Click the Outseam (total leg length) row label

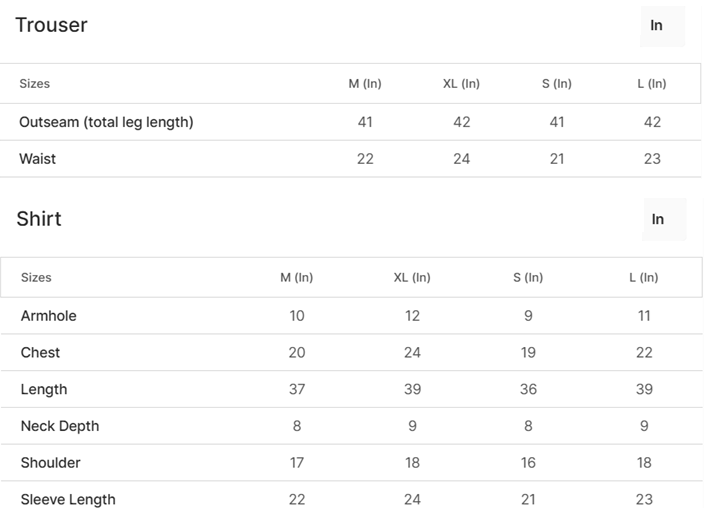pos(106,122)
